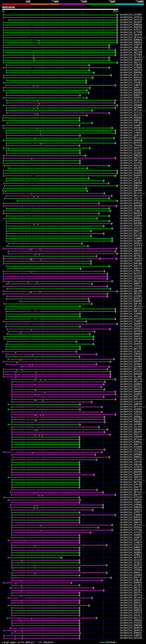Click the UniRef100_A7TUG5 label
The image size is (146, 644).
[131, 32]
